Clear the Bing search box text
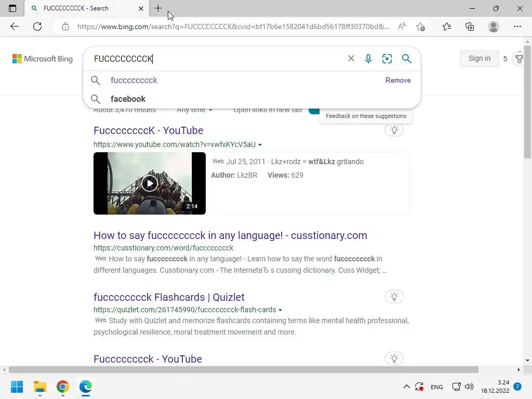Image resolution: width=532 pixels, height=399 pixels. pos(351,58)
